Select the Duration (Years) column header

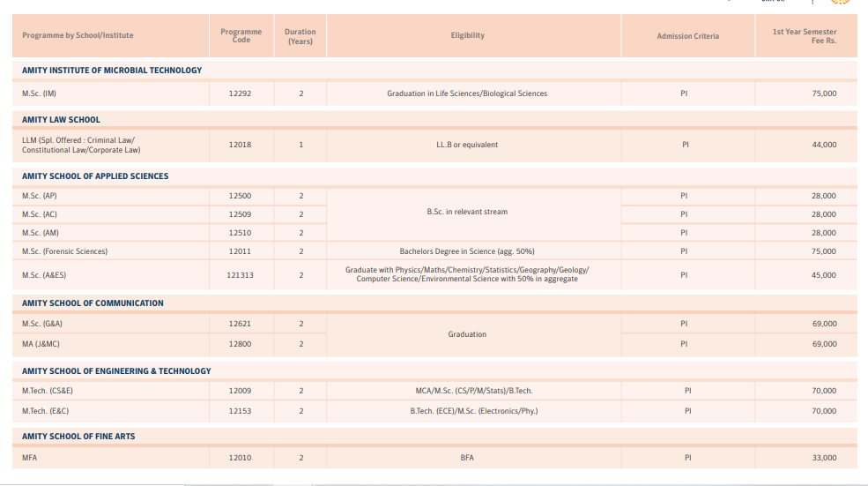tap(300, 36)
